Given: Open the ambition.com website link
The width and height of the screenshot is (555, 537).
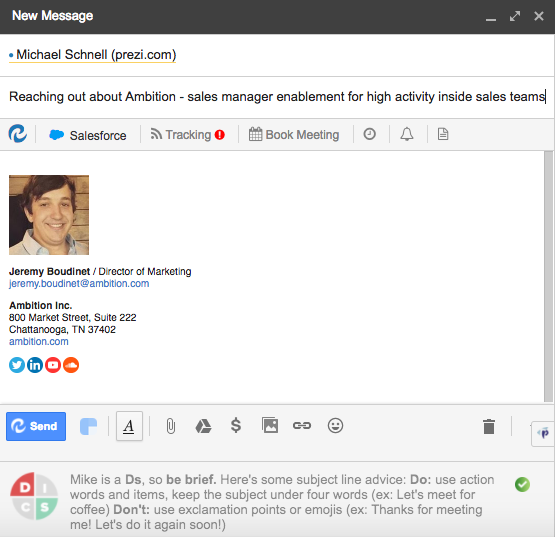Looking at the screenshot, I should click(x=39, y=342).
